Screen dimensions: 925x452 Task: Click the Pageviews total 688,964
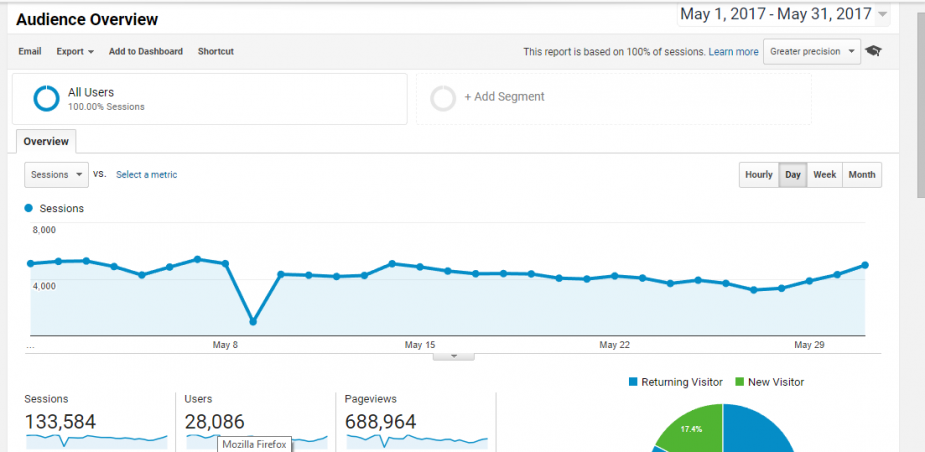pyautogui.click(x=381, y=422)
